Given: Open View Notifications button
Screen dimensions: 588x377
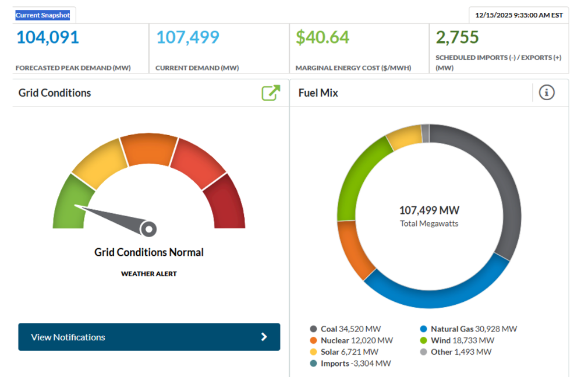Looking at the screenshot, I should pyautogui.click(x=148, y=337).
